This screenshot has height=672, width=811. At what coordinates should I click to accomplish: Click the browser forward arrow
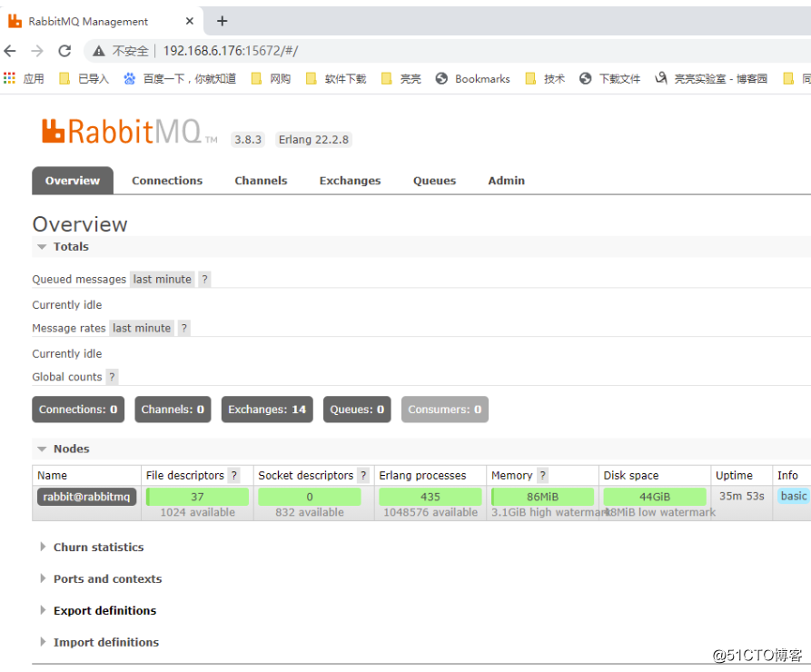point(37,51)
